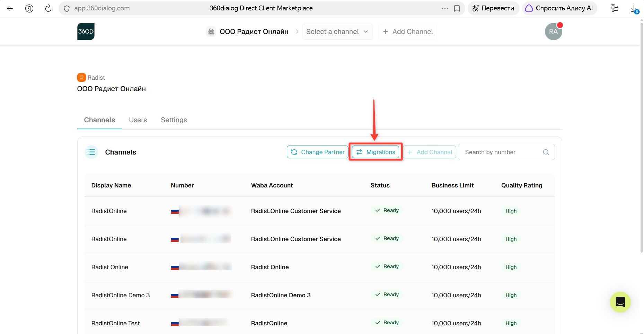Switch to the Users tab

point(138,120)
